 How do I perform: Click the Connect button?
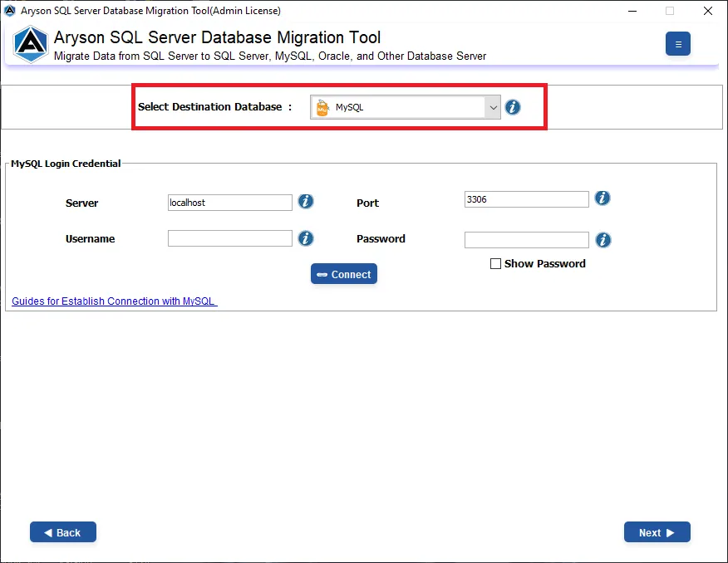click(x=343, y=274)
